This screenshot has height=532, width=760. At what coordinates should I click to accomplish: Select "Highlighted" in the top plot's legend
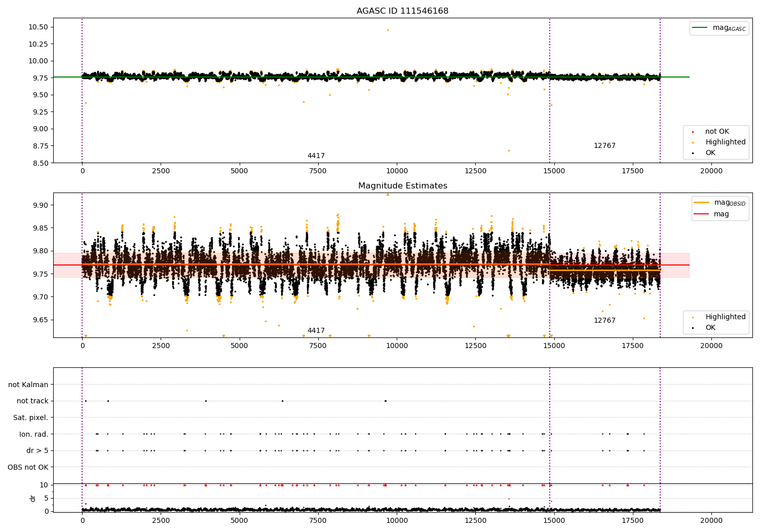726,142
